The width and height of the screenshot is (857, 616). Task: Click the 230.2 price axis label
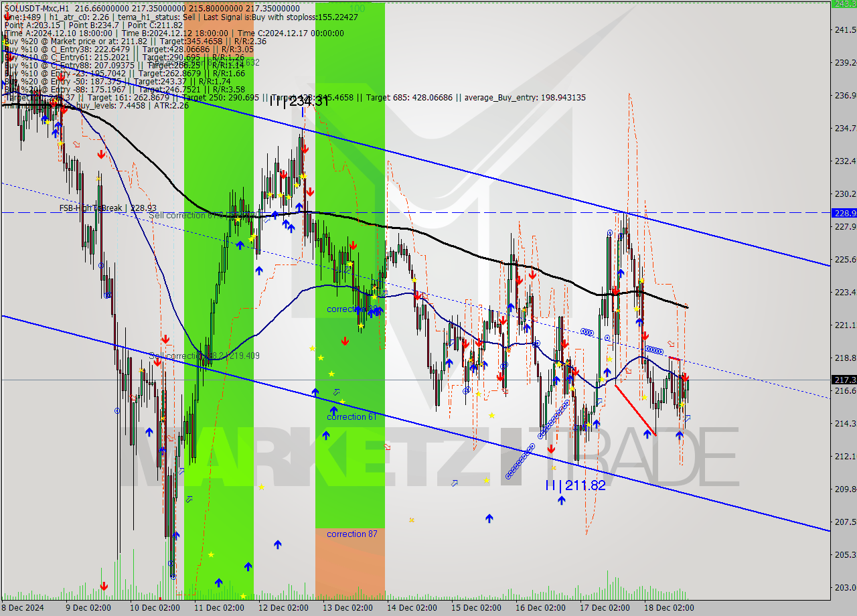pos(845,194)
